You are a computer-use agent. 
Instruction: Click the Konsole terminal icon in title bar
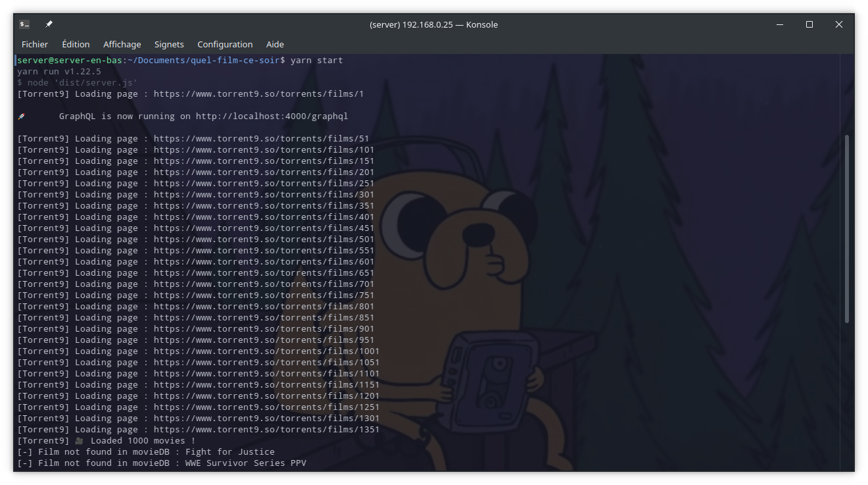(x=24, y=24)
